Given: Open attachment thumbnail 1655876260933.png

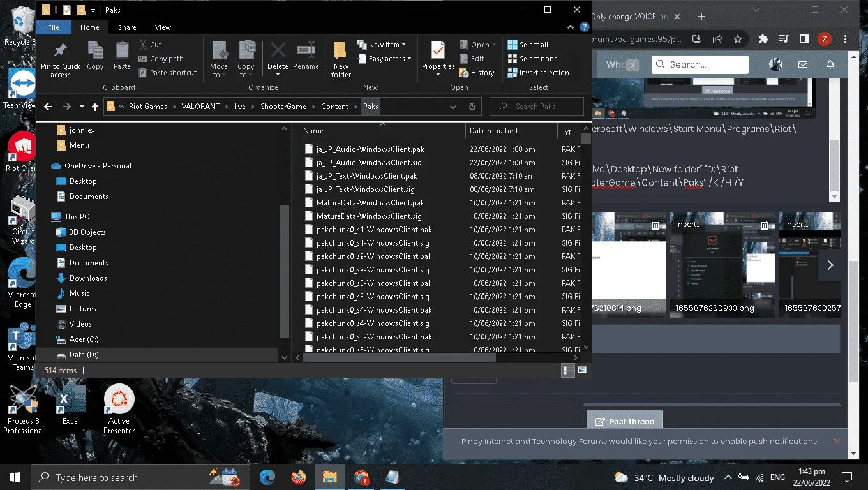Looking at the screenshot, I should (722, 264).
